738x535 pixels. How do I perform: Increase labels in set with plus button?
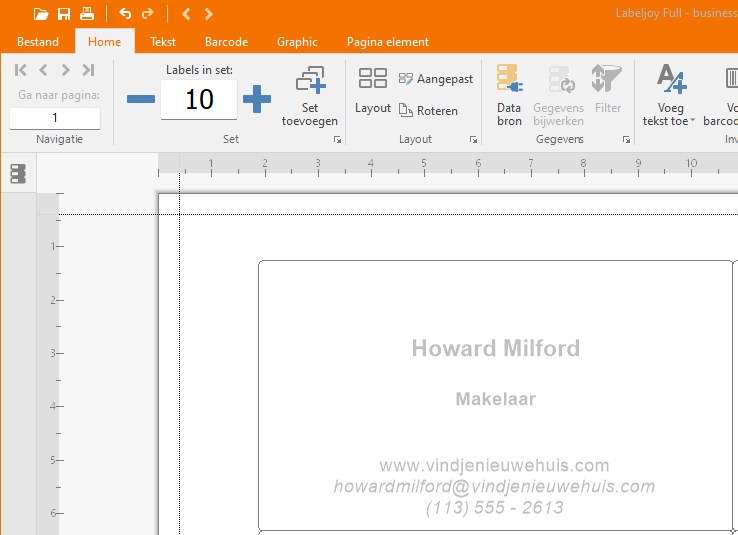pyautogui.click(x=257, y=99)
